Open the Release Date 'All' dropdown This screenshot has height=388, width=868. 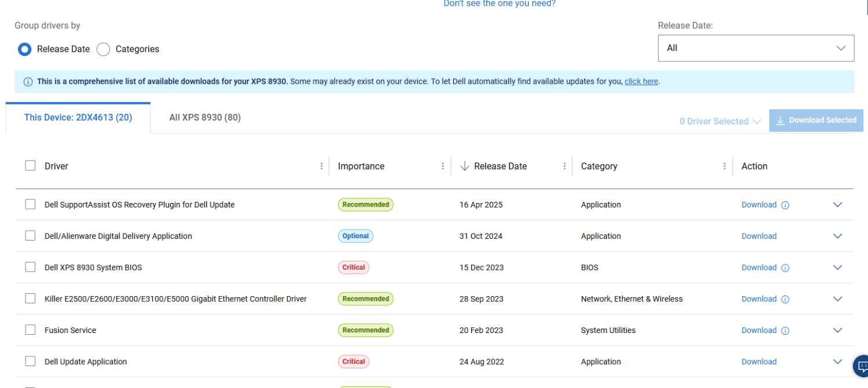[756, 48]
